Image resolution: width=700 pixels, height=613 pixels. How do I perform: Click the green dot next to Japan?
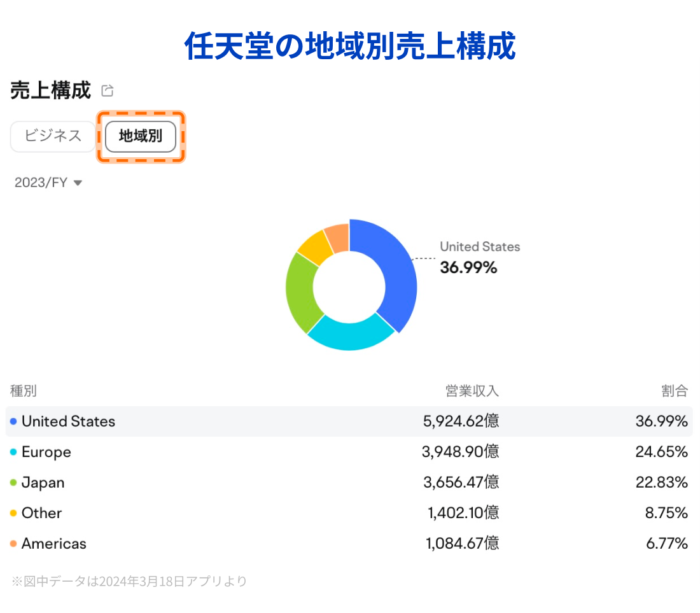click(13, 483)
